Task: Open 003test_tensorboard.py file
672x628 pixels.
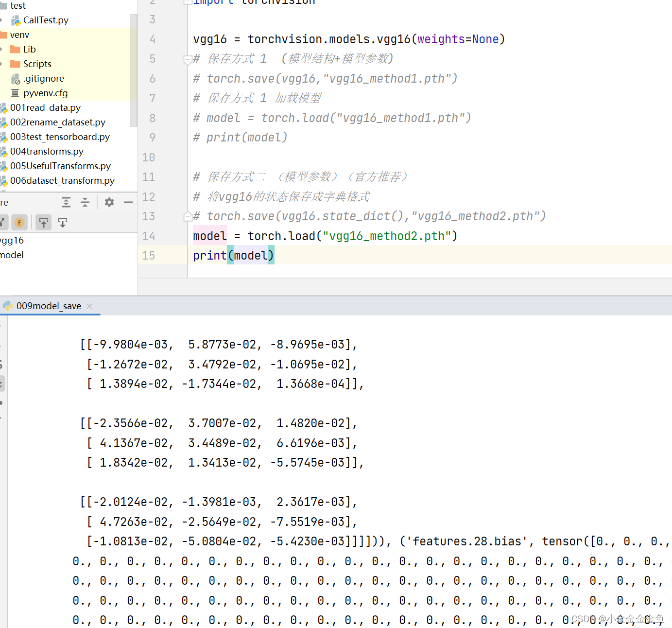Action: click(x=60, y=137)
